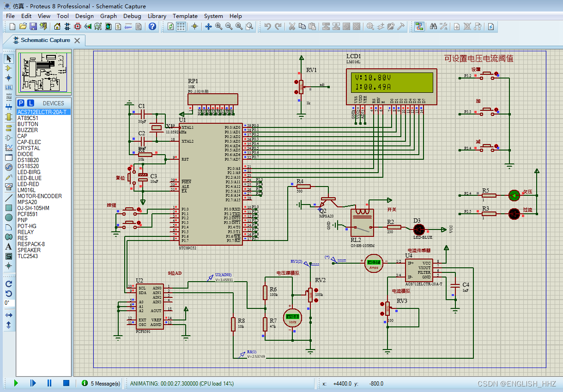Open the Graph menu
This screenshot has height=392, width=563.
tap(109, 16)
